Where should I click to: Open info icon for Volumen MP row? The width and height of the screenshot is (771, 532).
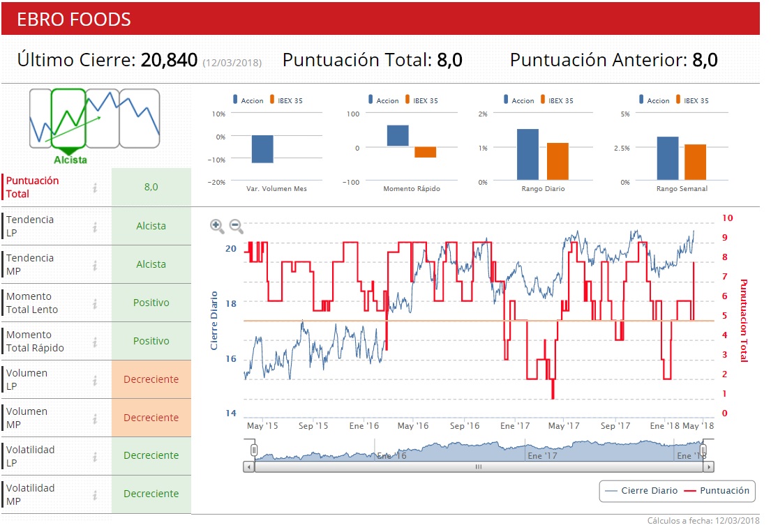coord(95,418)
